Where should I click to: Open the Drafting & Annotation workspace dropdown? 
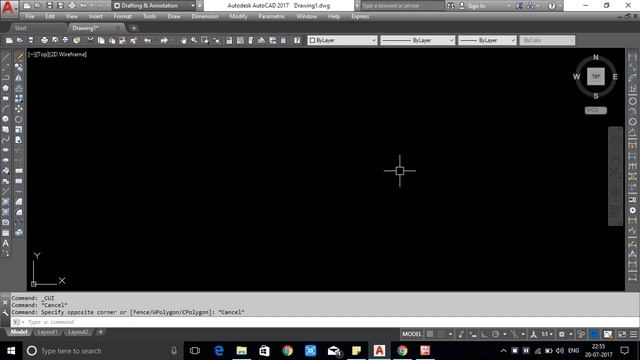pyautogui.click(x=154, y=6)
